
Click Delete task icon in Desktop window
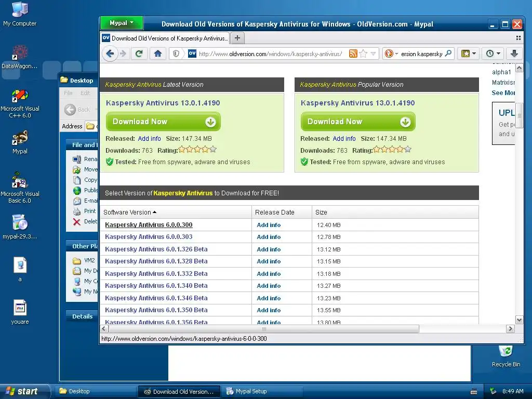tap(77, 221)
